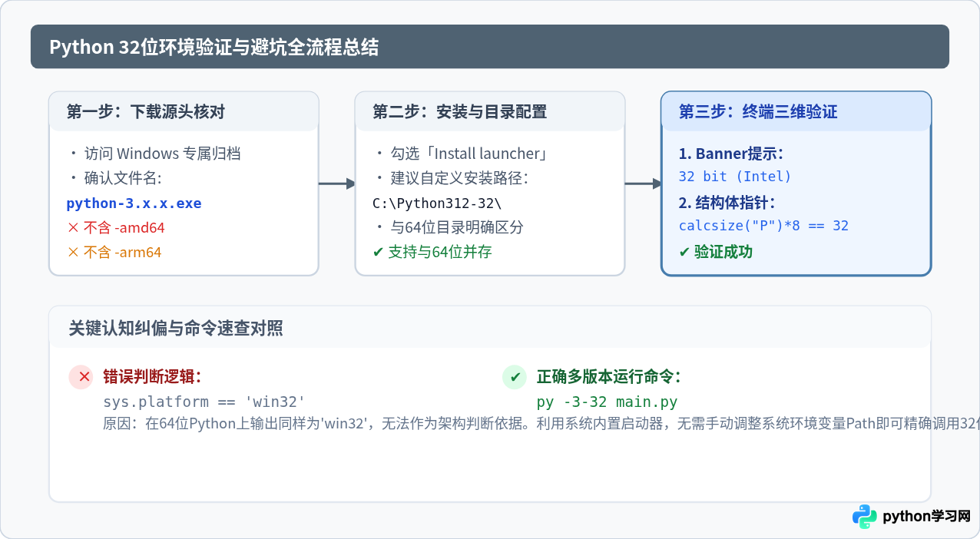Click the 'python-3.x.x.exe' filename
Image resolution: width=980 pixels, height=539 pixels.
point(134,203)
